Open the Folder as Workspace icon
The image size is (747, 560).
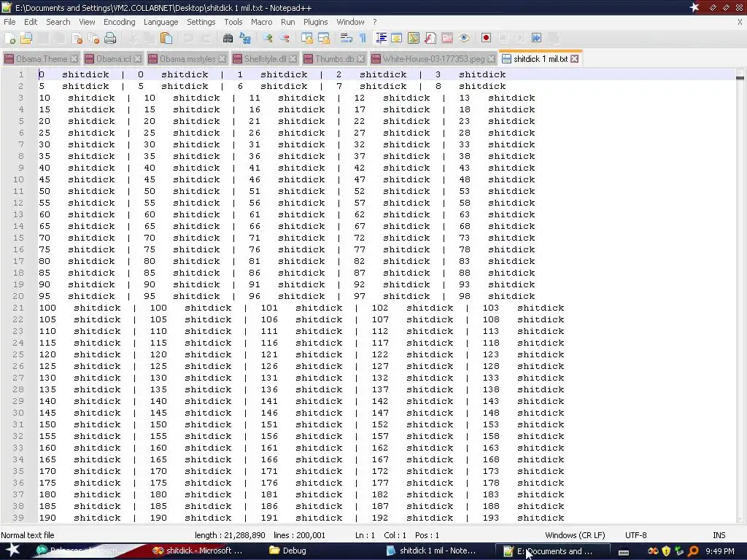pyautogui.click(x=447, y=38)
